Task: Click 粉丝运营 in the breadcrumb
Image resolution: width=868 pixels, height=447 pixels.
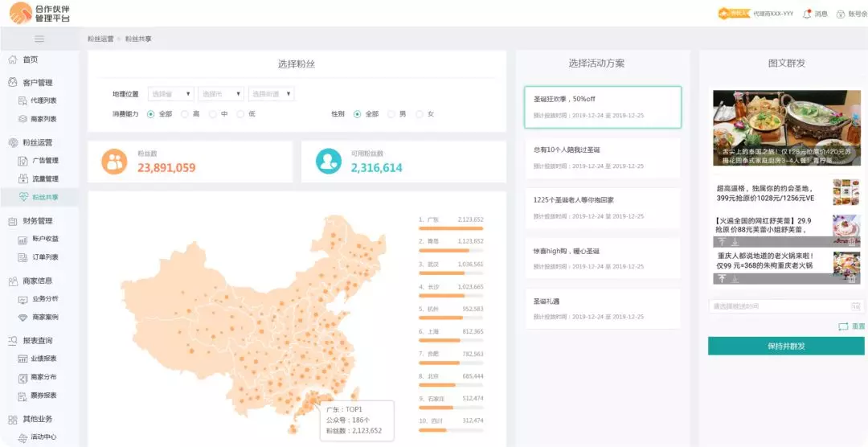Action: point(100,39)
